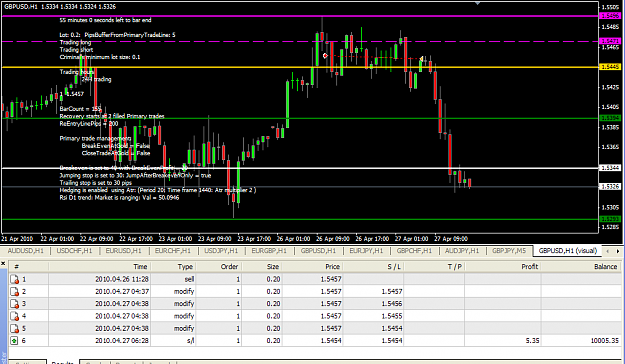Viewport: 625px width, 364px height.
Task: Click the '27 Apr 01:00' time axis label
Action: click(411, 239)
